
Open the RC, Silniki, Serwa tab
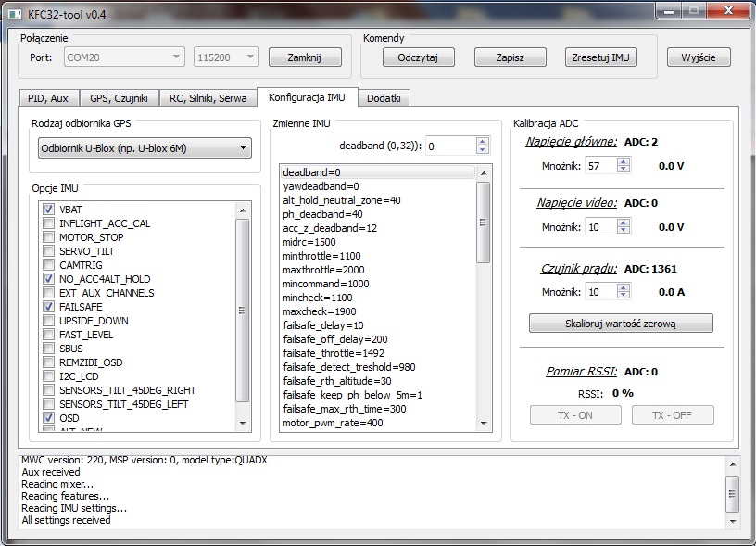(x=208, y=98)
